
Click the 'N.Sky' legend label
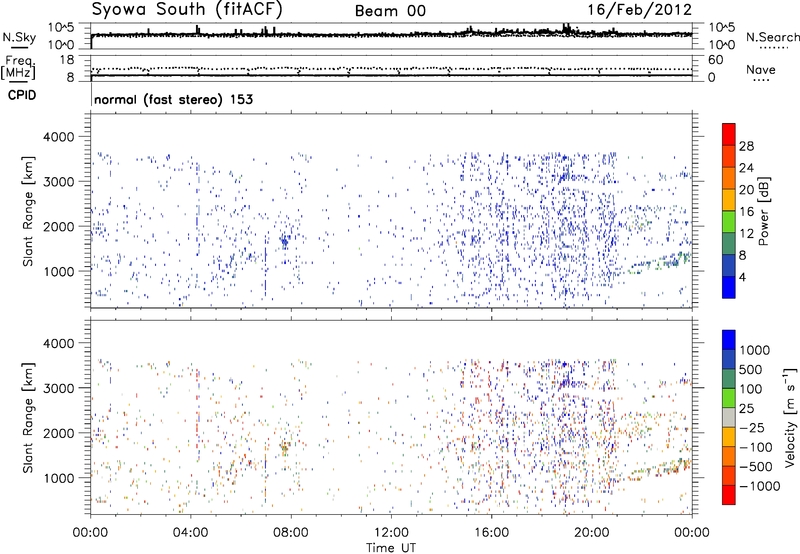pos(19,37)
